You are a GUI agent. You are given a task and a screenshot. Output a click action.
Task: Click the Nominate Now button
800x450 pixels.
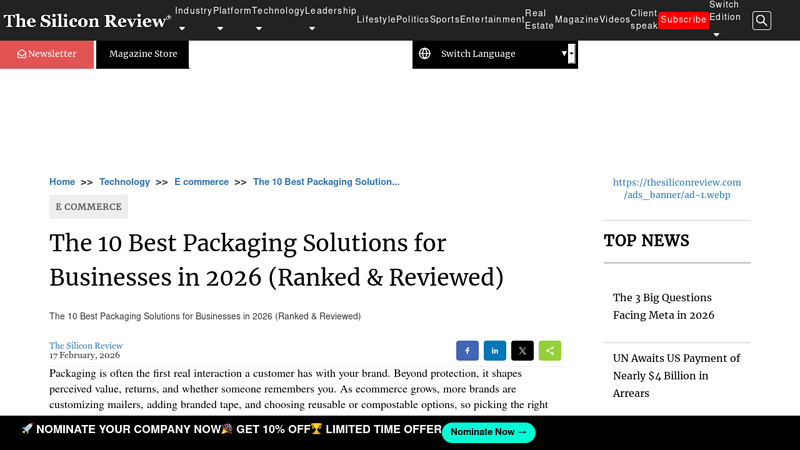[488, 432]
